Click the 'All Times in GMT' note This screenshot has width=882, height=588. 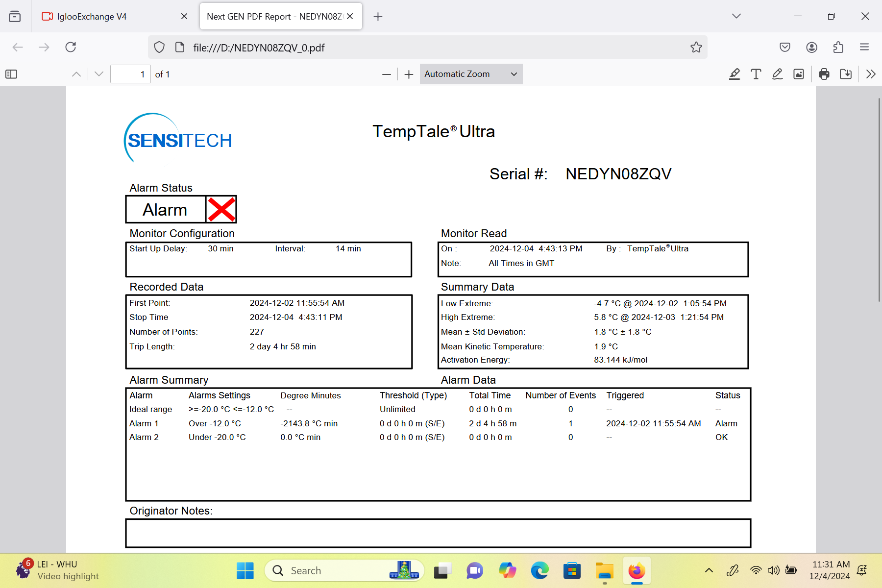pos(521,263)
